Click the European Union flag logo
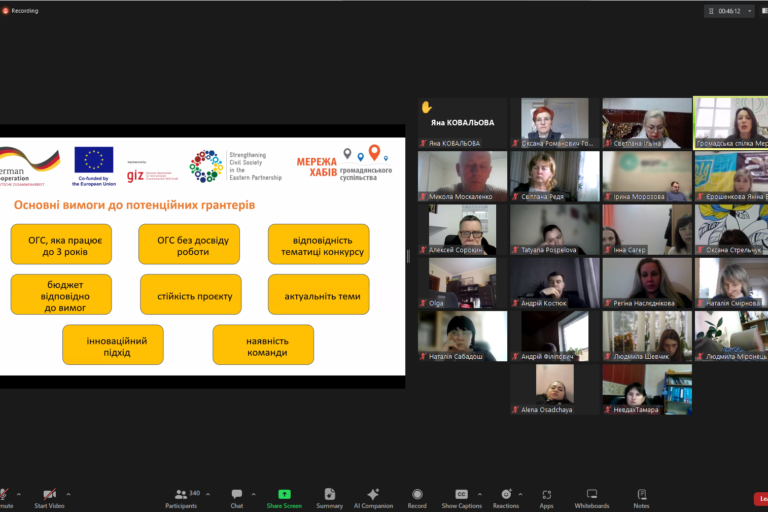The image size is (768, 512). 94,160
